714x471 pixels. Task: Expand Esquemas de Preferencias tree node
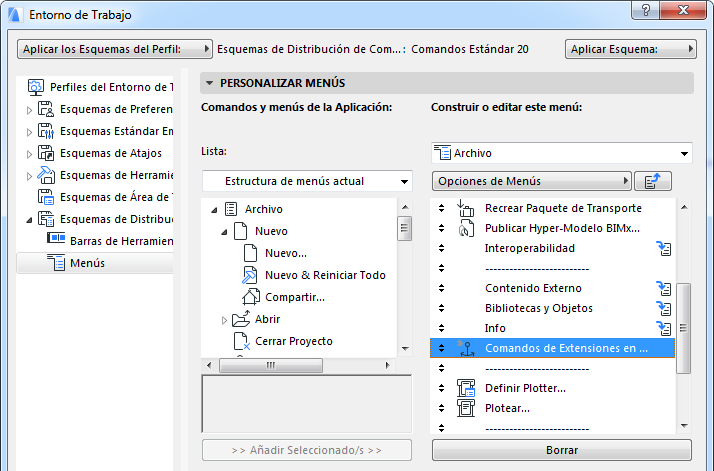(x=29, y=109)
